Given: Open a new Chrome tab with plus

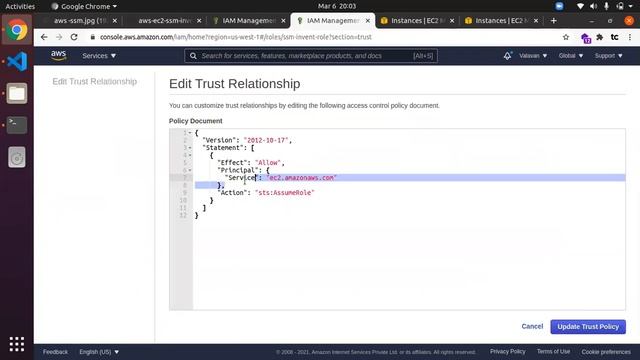Looking at the screenshot, I should [553, 20].
